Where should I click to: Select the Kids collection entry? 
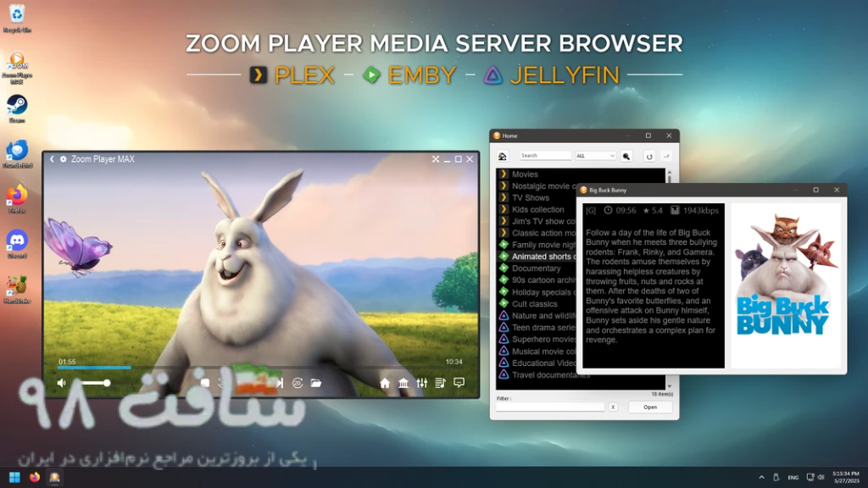coord(537,209)
